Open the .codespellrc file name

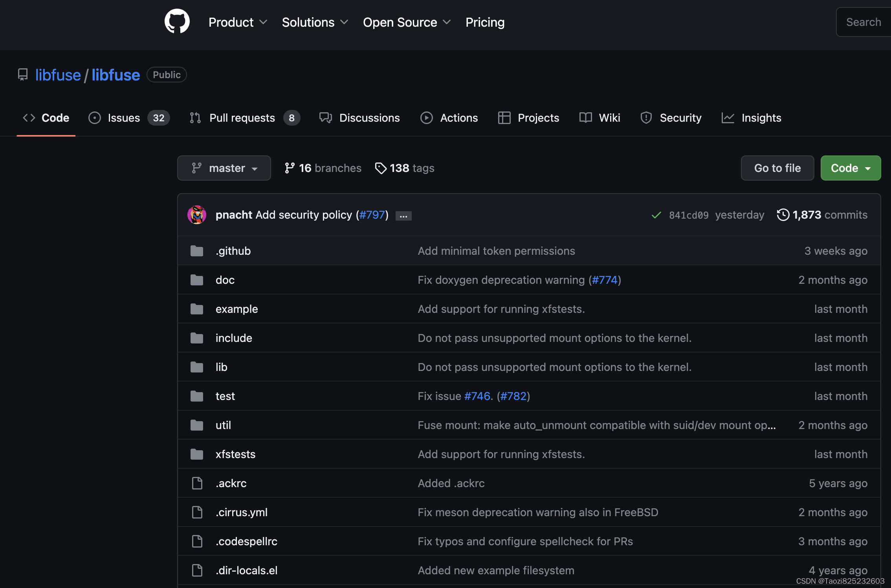click(x=246, y=541)
